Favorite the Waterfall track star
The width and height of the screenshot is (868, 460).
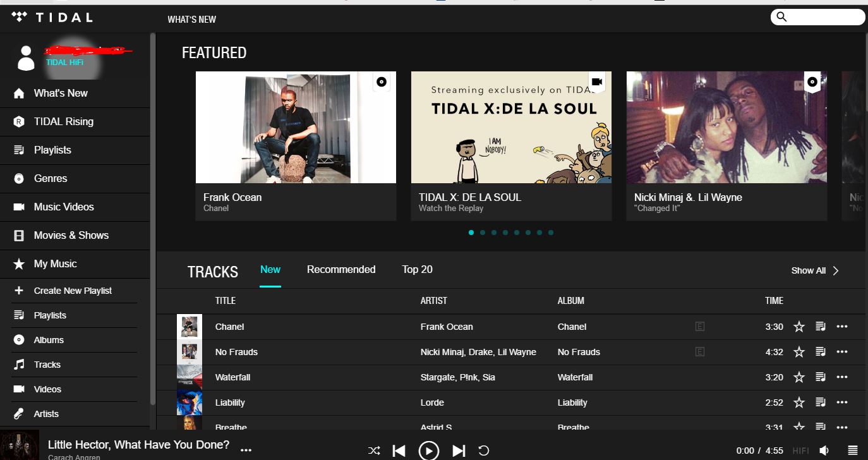[x=799, y=377]
